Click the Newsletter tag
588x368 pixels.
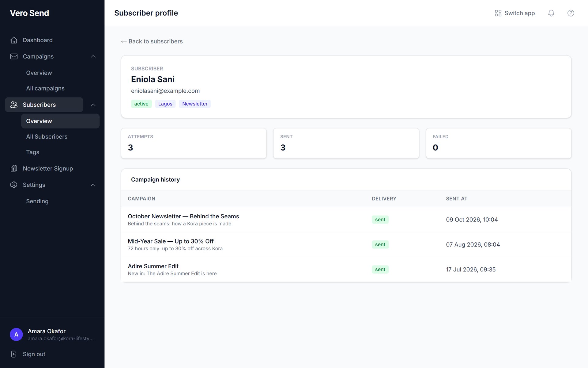tap(195, 104)
